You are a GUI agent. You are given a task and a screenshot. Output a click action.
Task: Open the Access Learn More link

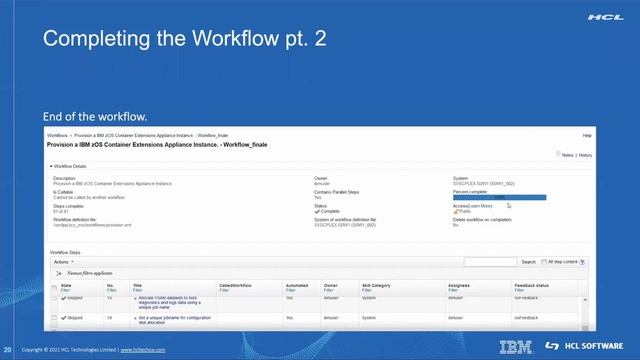click(x=480, y=206)
